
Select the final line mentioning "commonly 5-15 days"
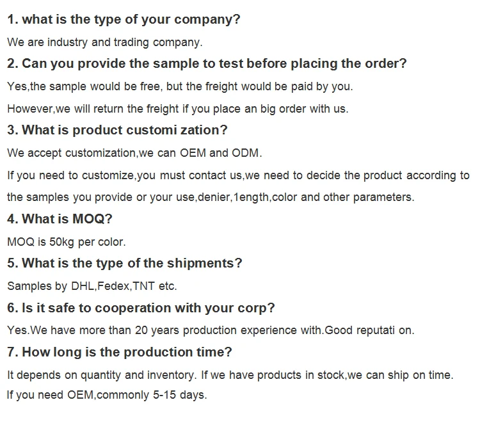[x=107, y=395]
